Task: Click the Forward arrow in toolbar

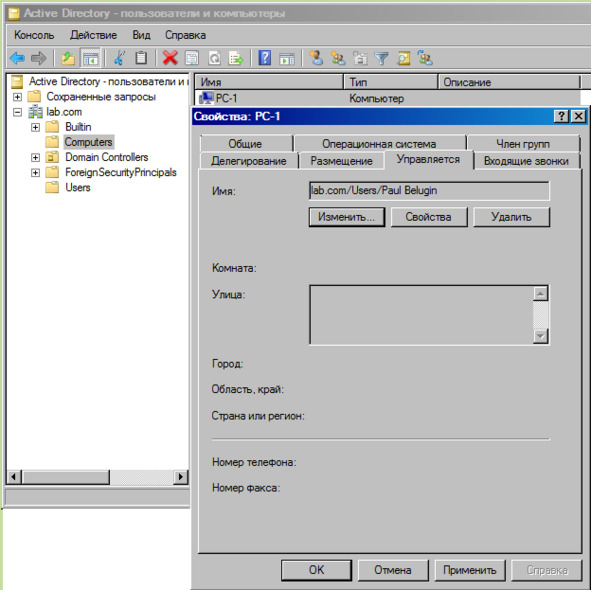Action: point(38,58)
